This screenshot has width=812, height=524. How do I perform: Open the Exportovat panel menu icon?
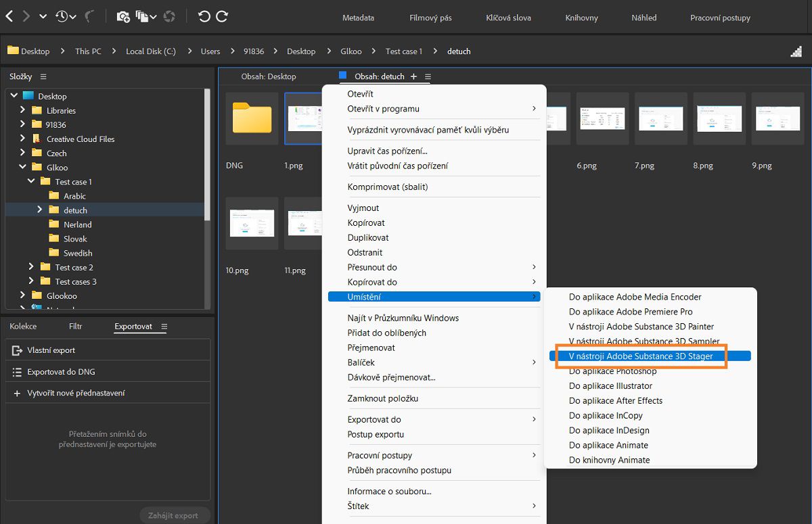tap(164, 327)
